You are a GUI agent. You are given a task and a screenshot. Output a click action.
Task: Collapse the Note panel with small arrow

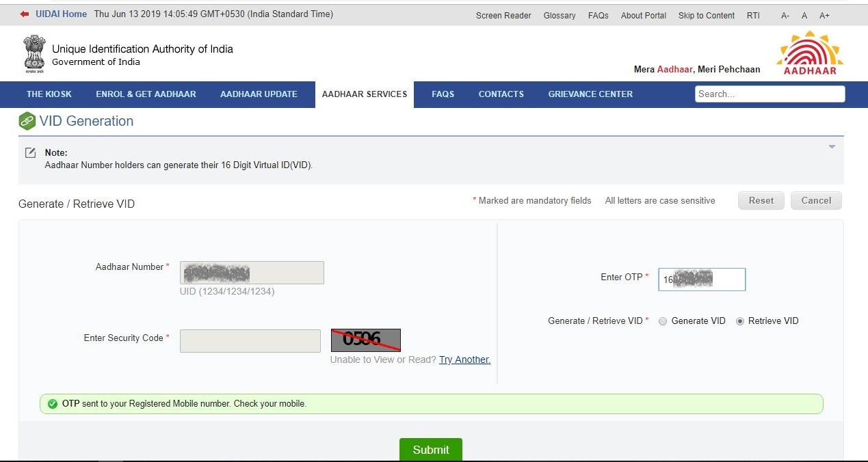click(832, 147)
